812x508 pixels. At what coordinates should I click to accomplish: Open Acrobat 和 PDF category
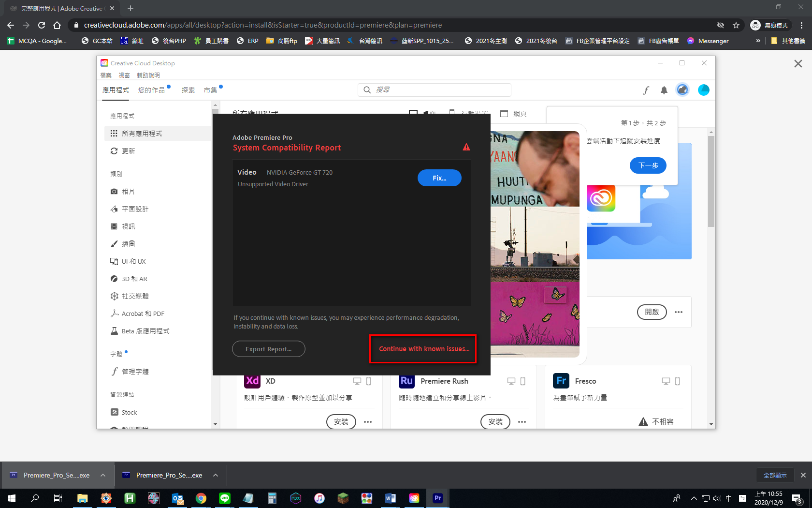[143, 314]
